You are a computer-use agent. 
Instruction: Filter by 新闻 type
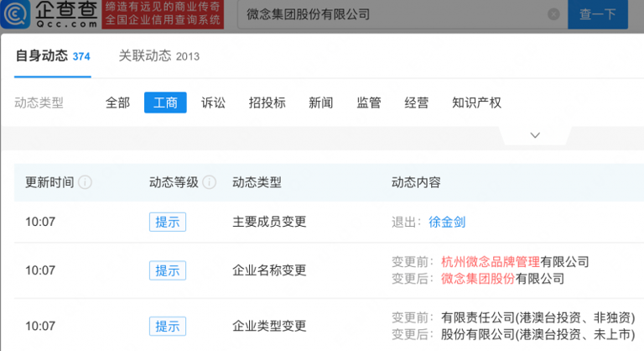[320, 102]
